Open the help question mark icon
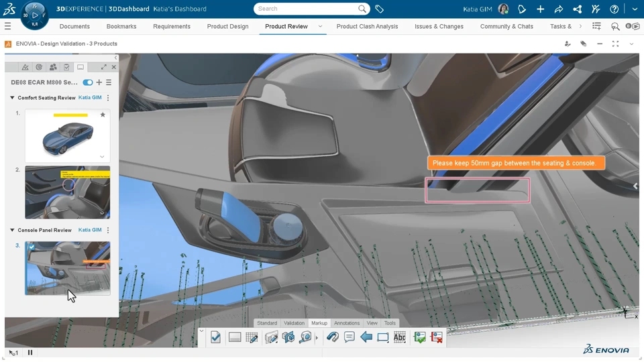The image size is (644, 362). coord(614,9)
